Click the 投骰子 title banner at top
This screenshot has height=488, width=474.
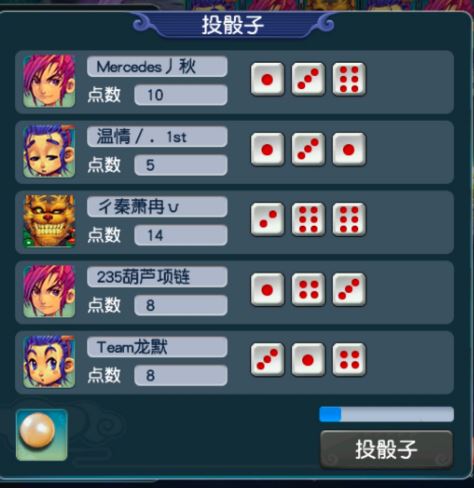click(233, 25)
